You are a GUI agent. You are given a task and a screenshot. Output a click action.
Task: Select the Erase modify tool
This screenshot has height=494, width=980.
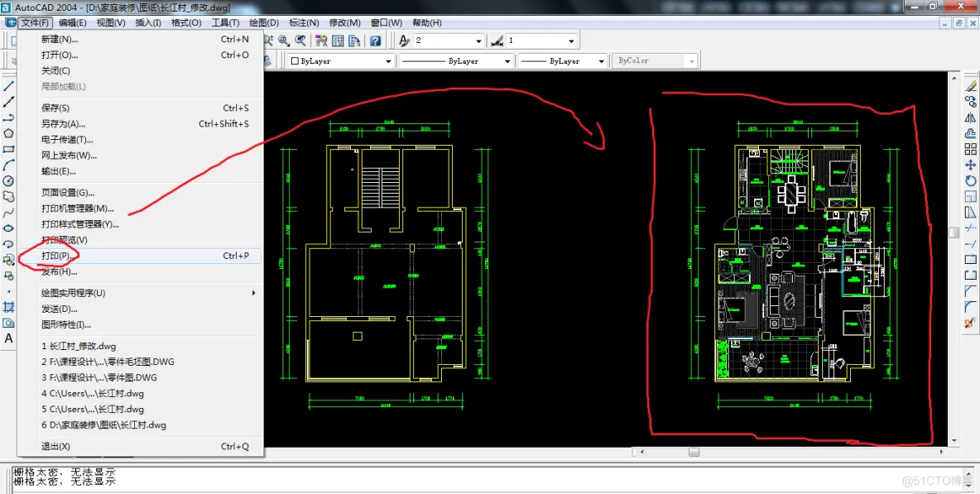[x=970, y=86]
